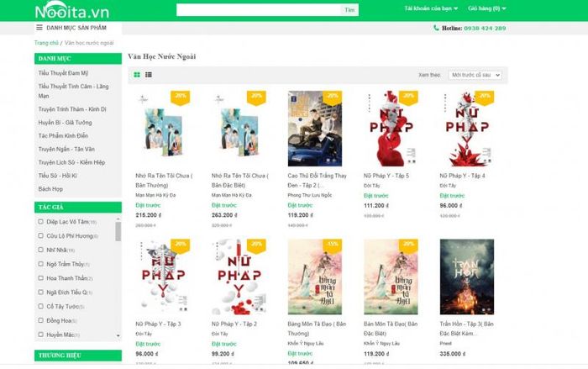The width and height of the screenshot is (588, 369).
Task: Switch to list view layout
Action: (149, 75)
